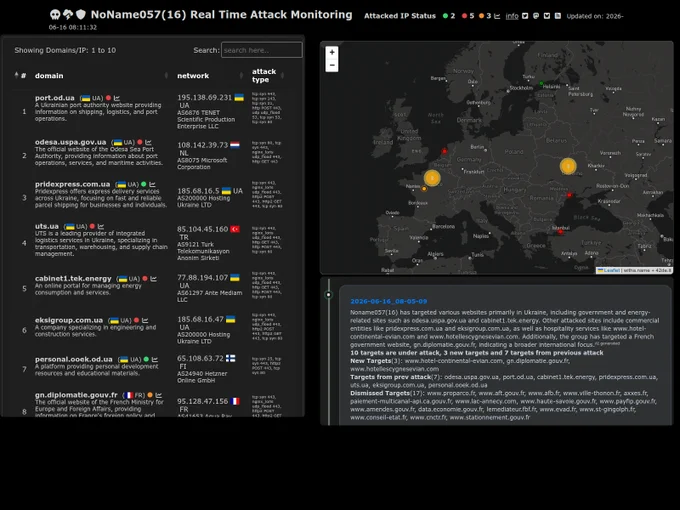Select the gn.diplomatie.gouv.fr domain name
The image size is (680, 510).
tap(76, 395)
